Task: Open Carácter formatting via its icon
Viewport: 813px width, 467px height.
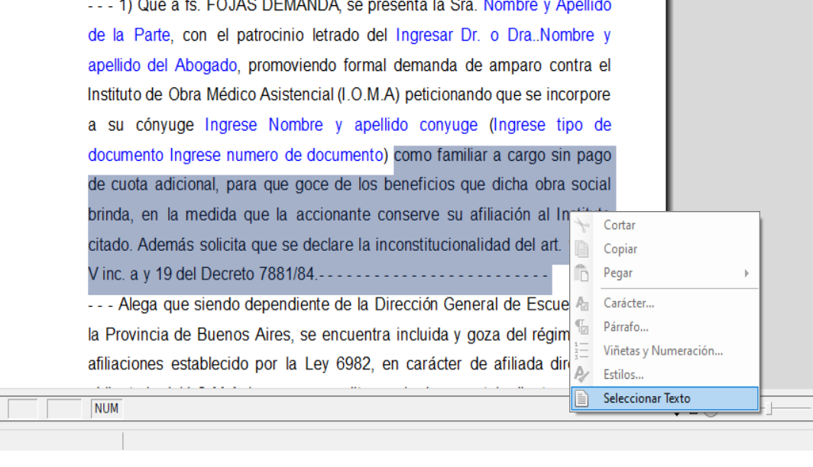Action: (582, 303)
